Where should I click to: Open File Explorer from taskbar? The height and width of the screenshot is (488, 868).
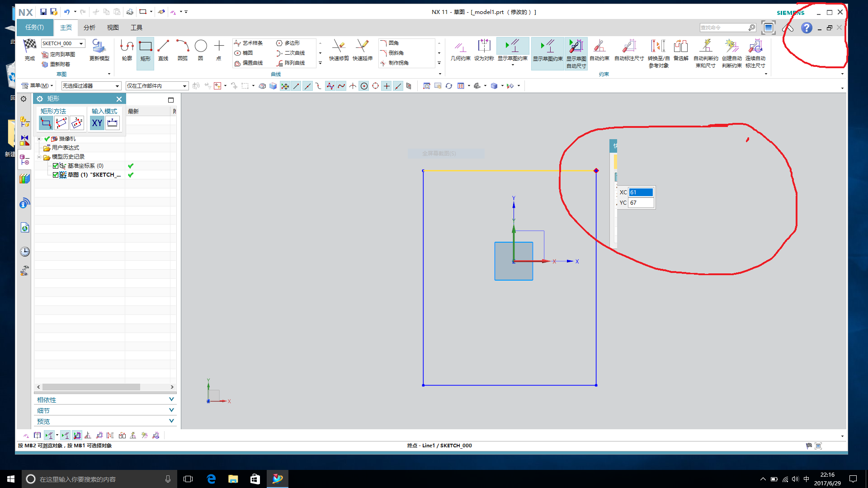[233, 479]
